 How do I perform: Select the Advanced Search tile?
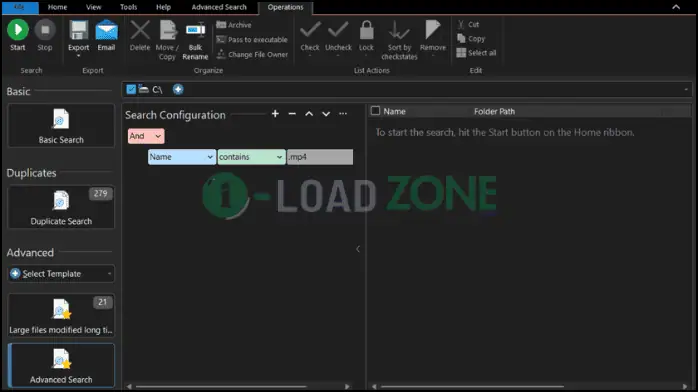(61, 365)
